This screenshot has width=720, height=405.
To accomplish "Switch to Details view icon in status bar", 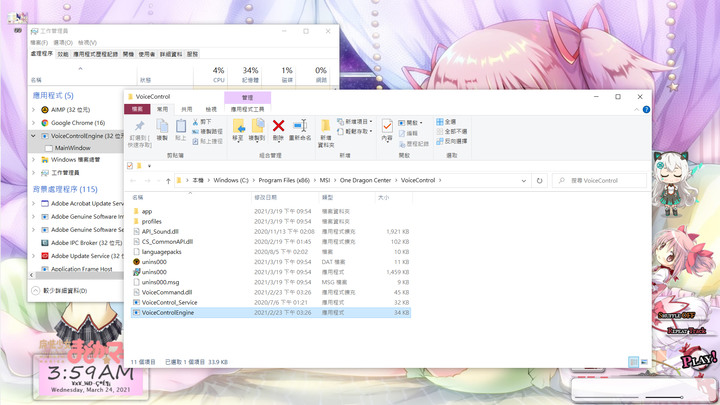I will click(633, 362).
